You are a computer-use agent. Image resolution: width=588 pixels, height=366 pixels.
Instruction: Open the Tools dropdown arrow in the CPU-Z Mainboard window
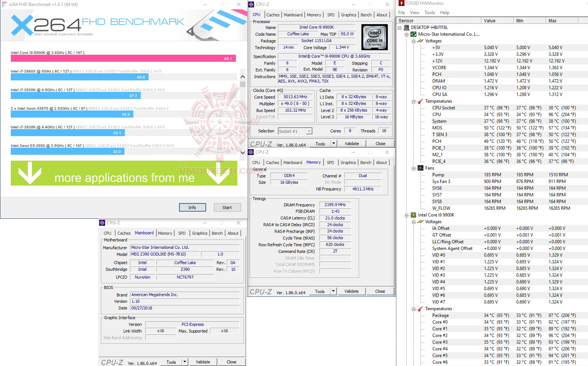(185, 362)
